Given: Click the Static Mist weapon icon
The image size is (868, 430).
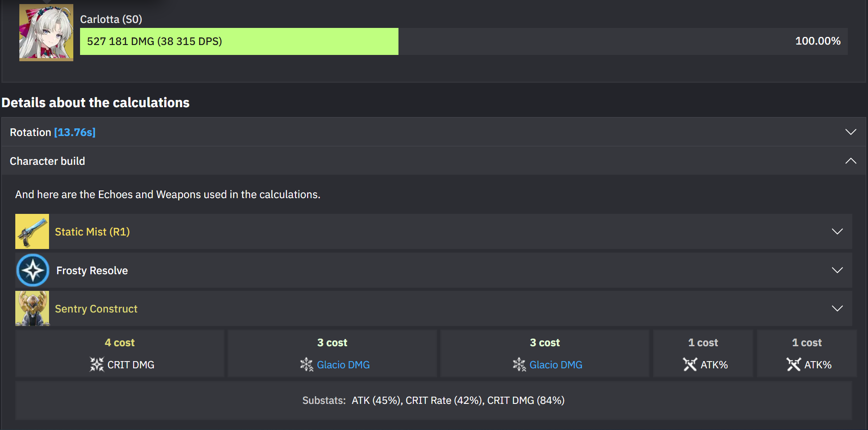Looking at the screenshot, I should pos(32,231).
